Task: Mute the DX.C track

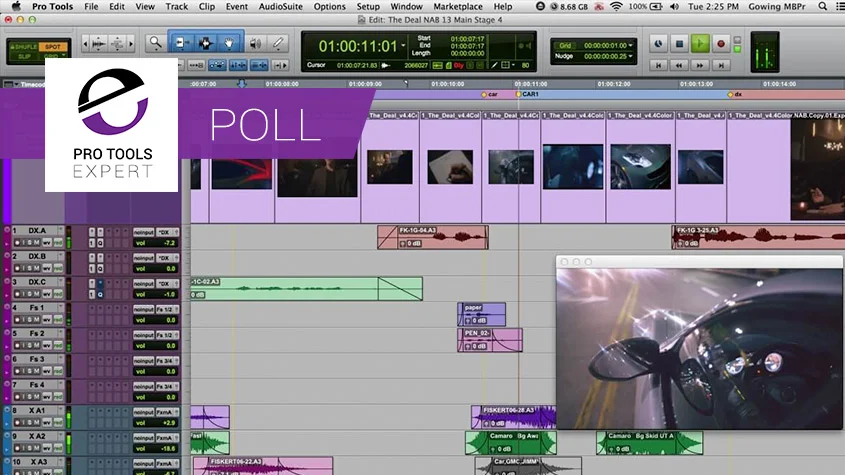Action: click(x=35, y=294)
